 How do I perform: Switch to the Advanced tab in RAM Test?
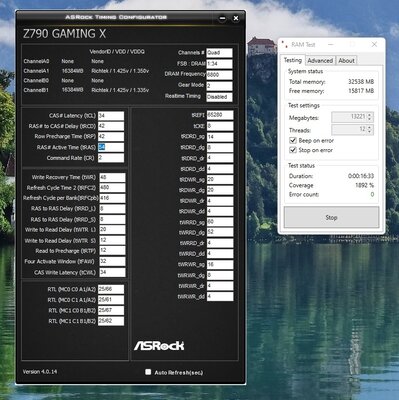pos(320,60)
